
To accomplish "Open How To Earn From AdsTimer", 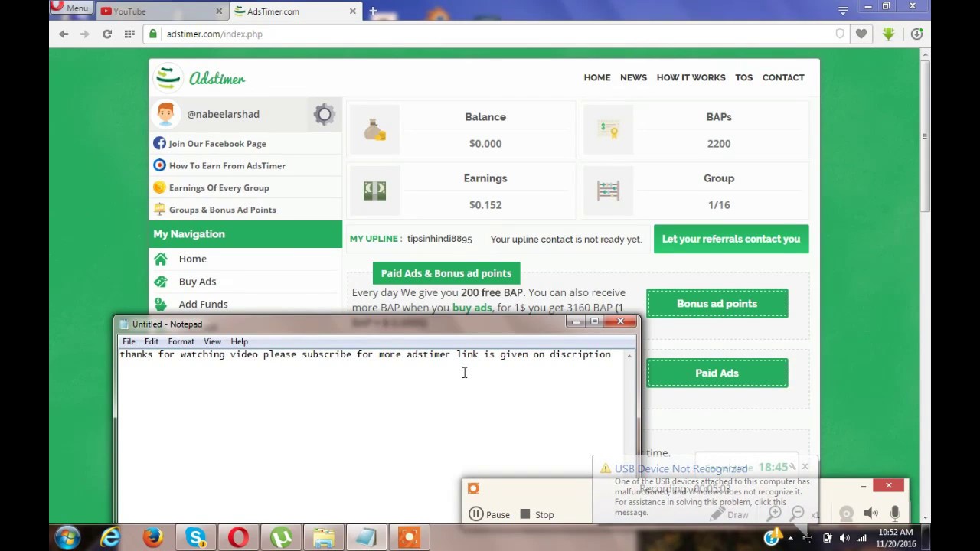I will (227, 165).
